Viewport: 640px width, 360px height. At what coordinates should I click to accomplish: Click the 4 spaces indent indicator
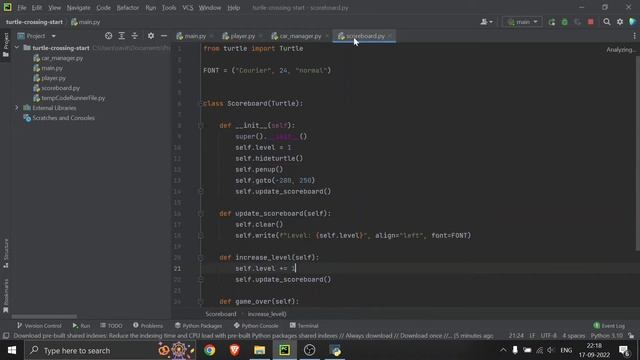[x=573, y=336]
